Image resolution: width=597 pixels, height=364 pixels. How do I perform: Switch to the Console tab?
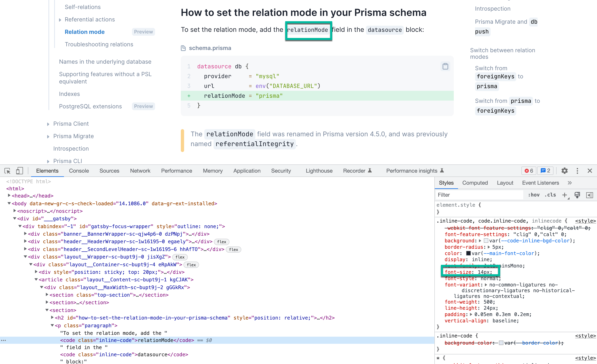pyautogui.click(x=79, y=171)
